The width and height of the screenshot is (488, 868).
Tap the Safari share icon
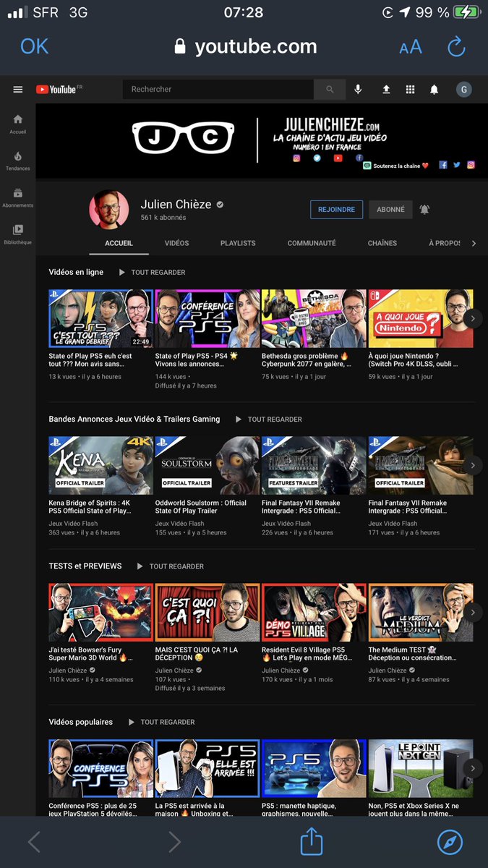tap(311, 842)
